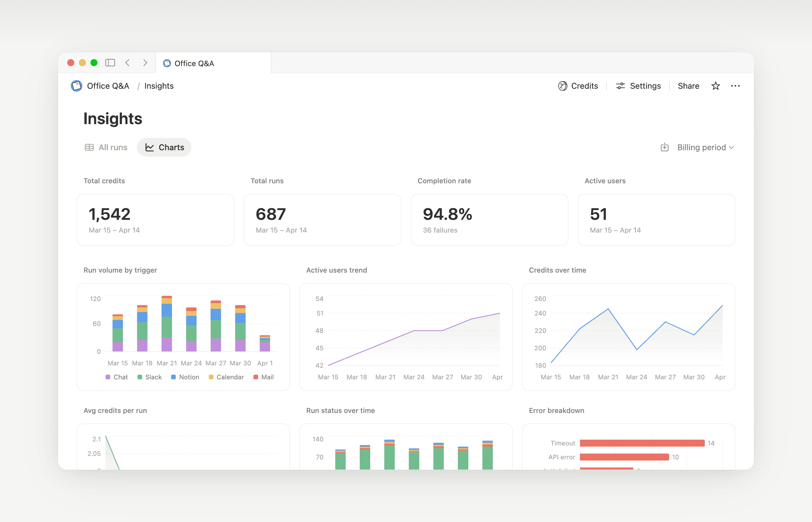Go back with the left chevron
Image resolution: width=812 pixels, height=522 pixels.
click(128, 63)
